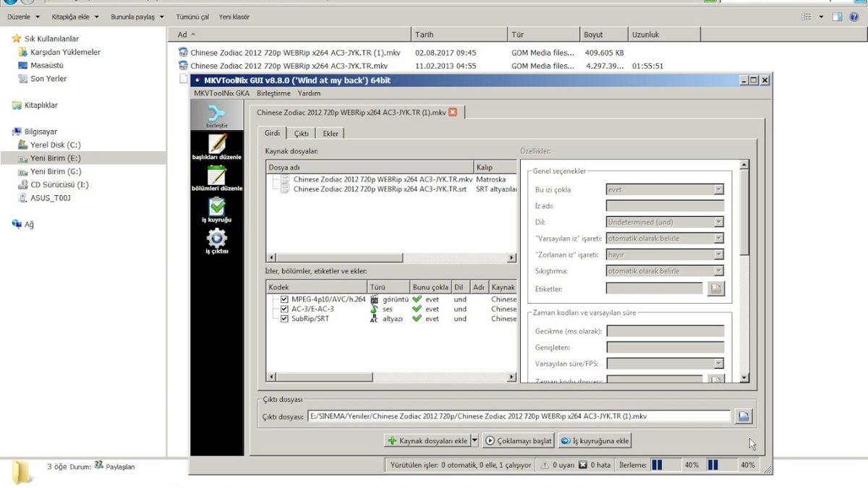Expand the Kaynak dosyaları ekle dropdown arrow
Image resolution: width=868 pixels, height=488 pixels.
tap(475, 440)
